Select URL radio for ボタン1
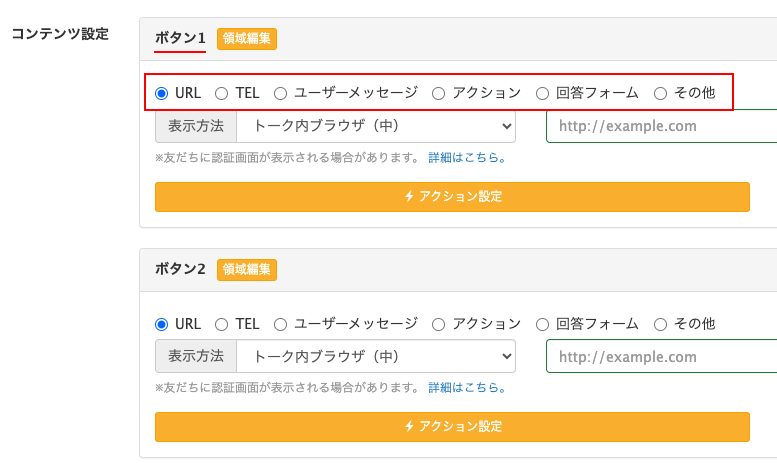The height and width of the screenshot is (463, 777). (x=162, y=93)
